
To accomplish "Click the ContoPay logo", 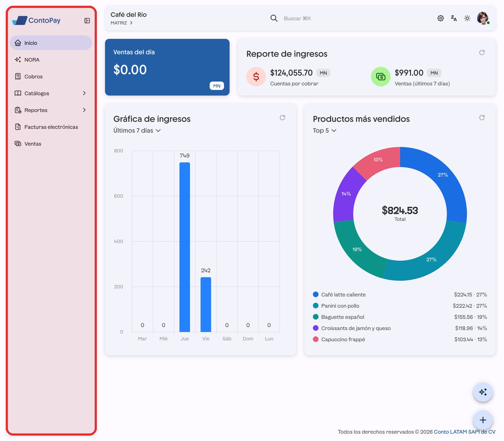I will click(x=36, y=21).
